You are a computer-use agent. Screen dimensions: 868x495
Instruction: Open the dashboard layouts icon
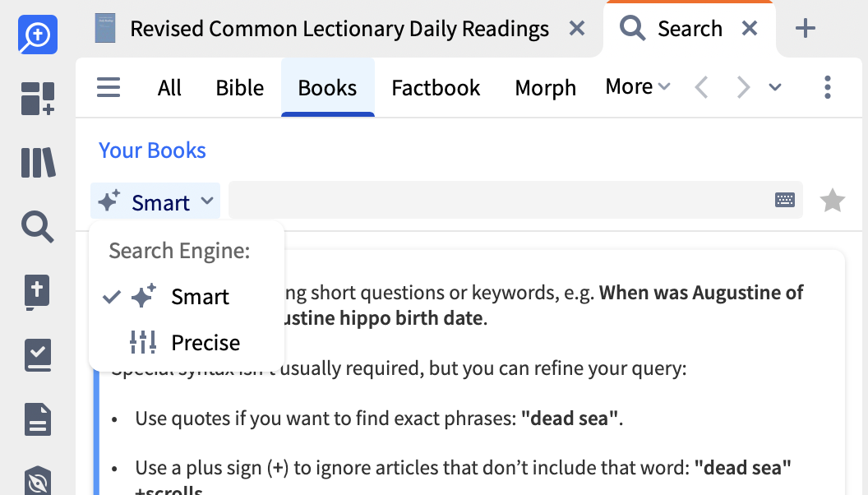coord(38,99)
